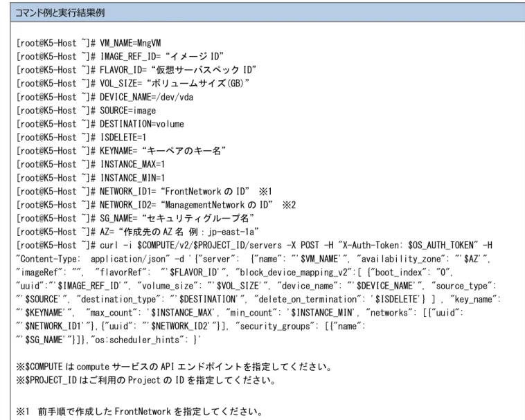The width and height of the screenshot is (525, 420).
Task: Click the ※2 marker after ManagementNetwork の ID
Action: [x=290, y=205]
